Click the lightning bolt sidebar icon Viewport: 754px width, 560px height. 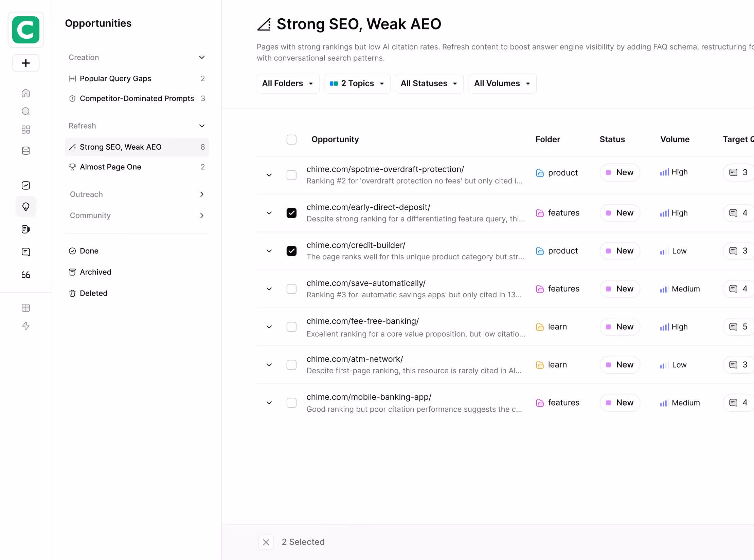pyautogui.click(x=26, y=326)
